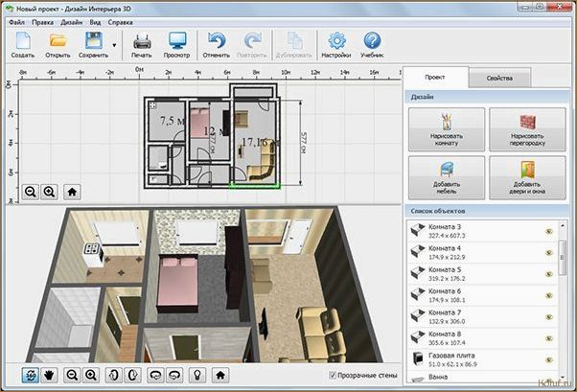Click the Нарисовать комнату button
Image resolution: width=577 pixels, height=392 pixels.
click(447, 129)
